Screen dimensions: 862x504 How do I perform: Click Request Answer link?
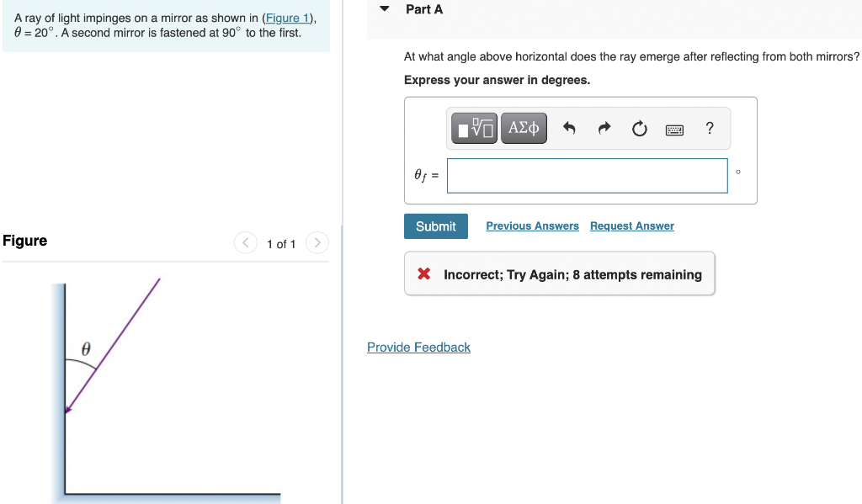(631, 225)
